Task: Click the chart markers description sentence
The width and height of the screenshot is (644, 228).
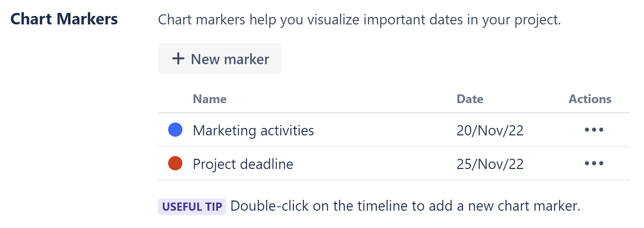Action: (x=359, y=20)
